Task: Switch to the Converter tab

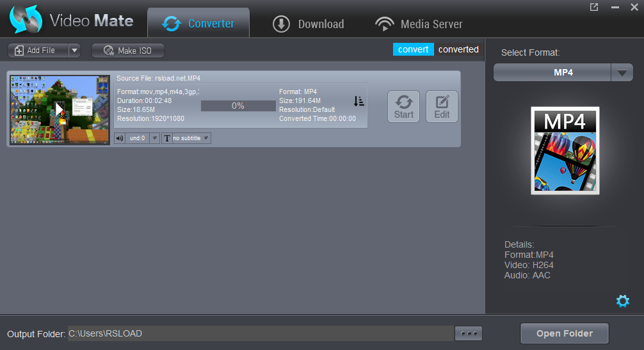Action: 198,24
